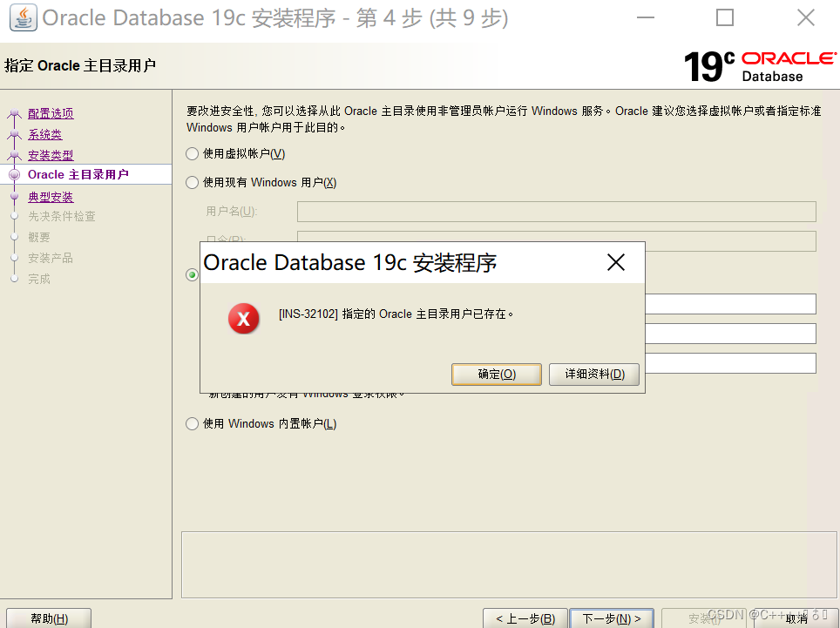Go to 安装类型 step link
This screenshot has width=840, height=628.
(51, 155)
